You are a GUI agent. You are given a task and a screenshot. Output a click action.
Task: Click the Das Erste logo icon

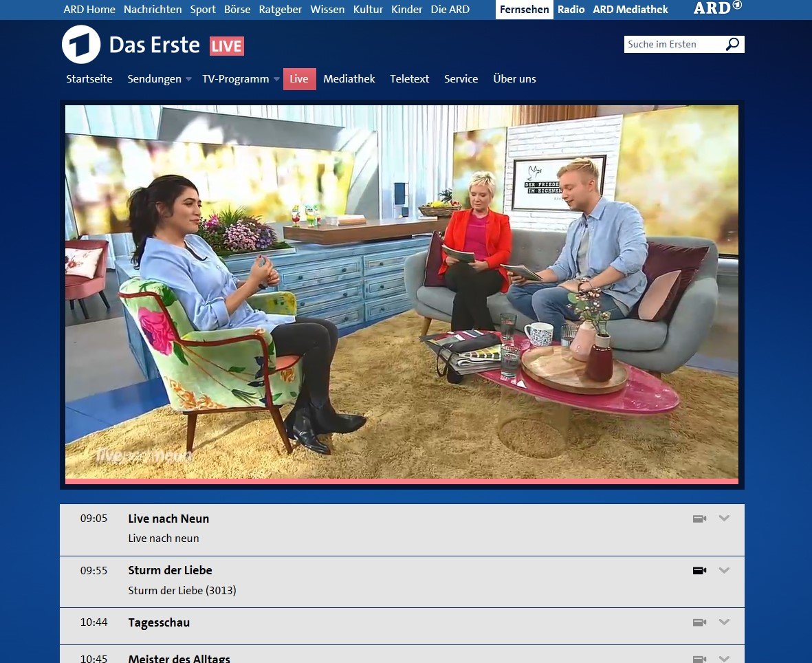81,45
